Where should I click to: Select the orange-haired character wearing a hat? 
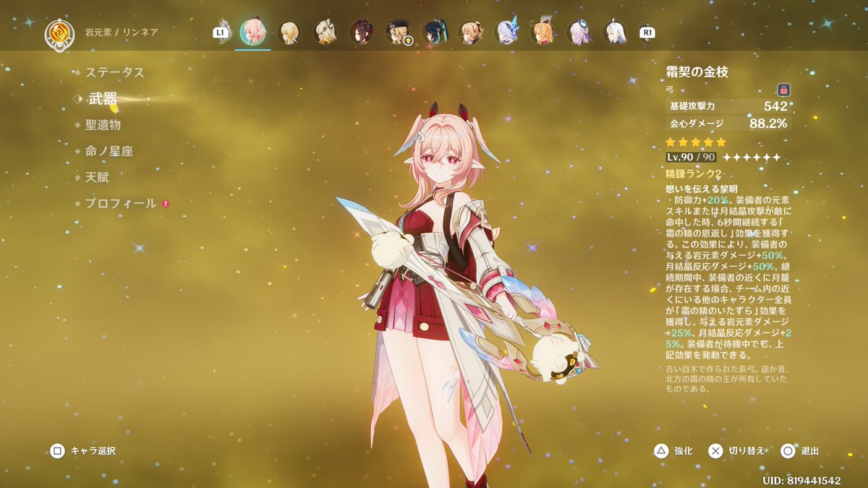(x=542, y=33)
